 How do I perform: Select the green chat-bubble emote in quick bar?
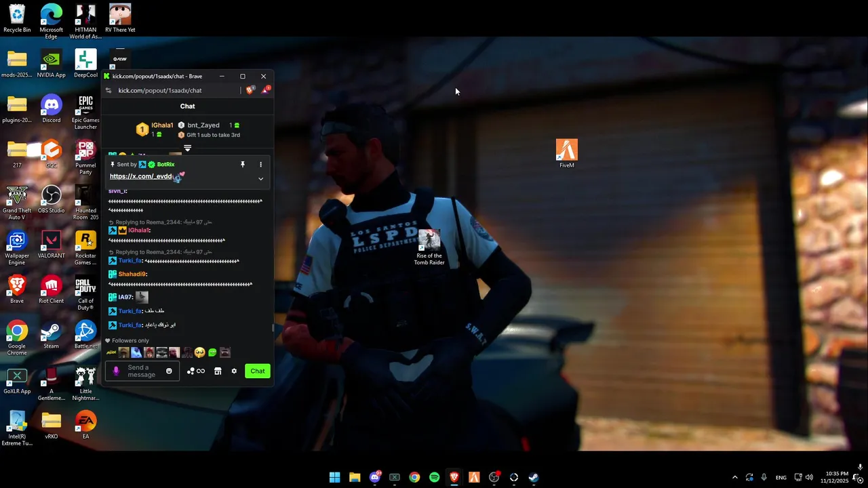point(212,352)
